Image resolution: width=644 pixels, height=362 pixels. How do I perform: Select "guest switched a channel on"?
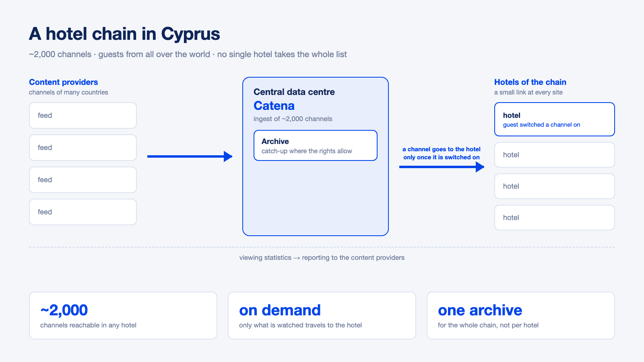point(542,125)
